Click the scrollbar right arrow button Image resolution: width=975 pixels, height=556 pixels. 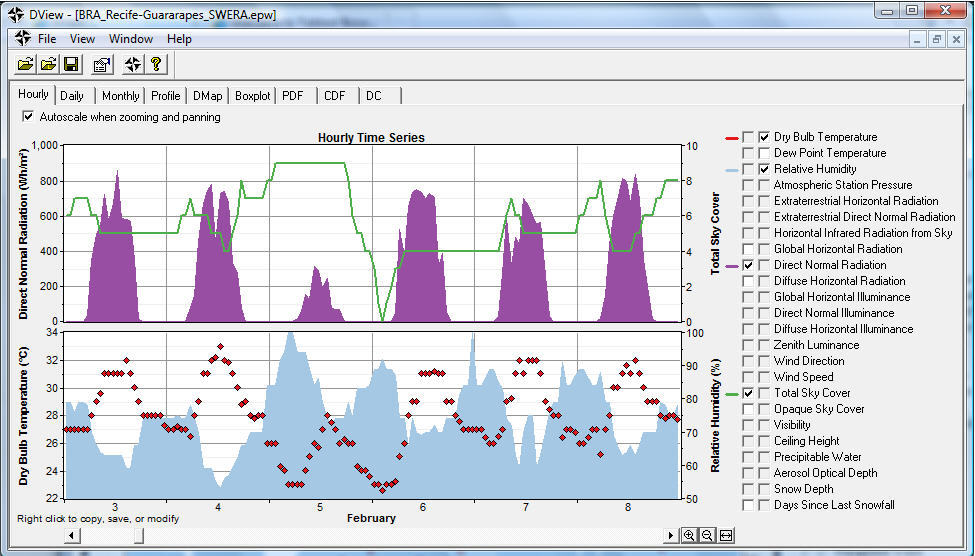[x=670, y=535]
